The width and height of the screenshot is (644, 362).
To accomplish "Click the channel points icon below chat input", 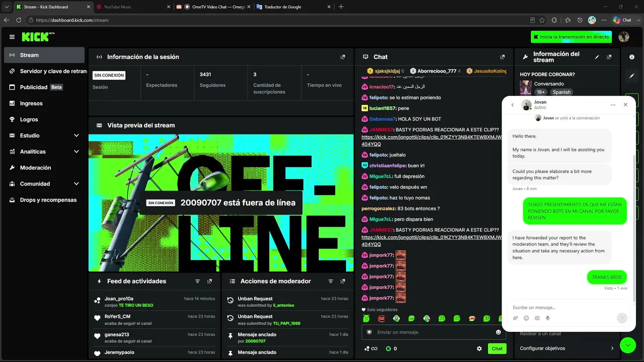I will tap(388, 348).
